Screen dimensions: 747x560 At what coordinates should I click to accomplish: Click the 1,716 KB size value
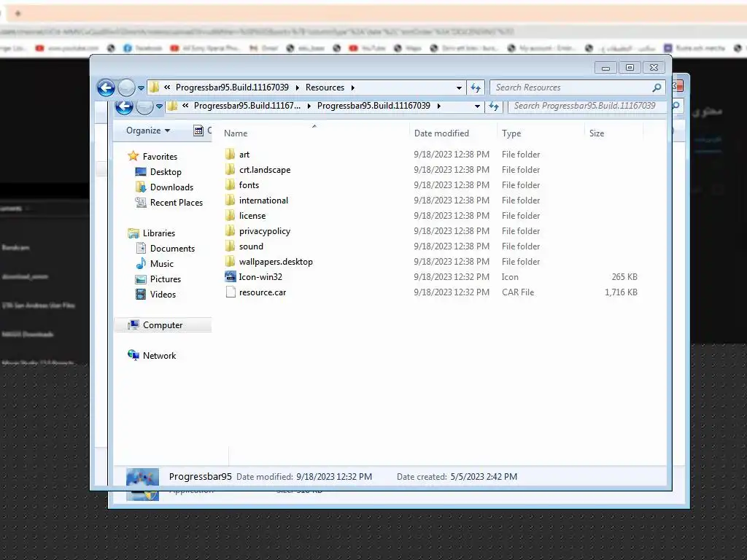coord(621,292)
